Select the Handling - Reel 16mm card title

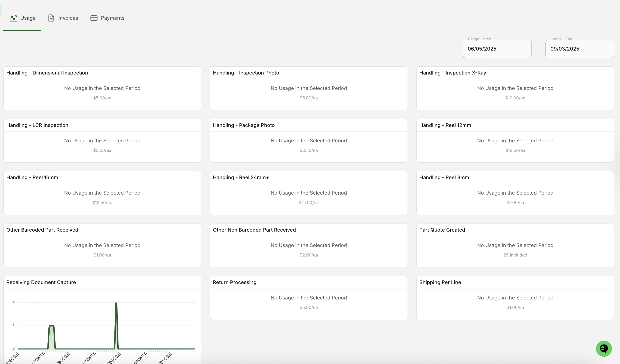[x=32, y=177]
